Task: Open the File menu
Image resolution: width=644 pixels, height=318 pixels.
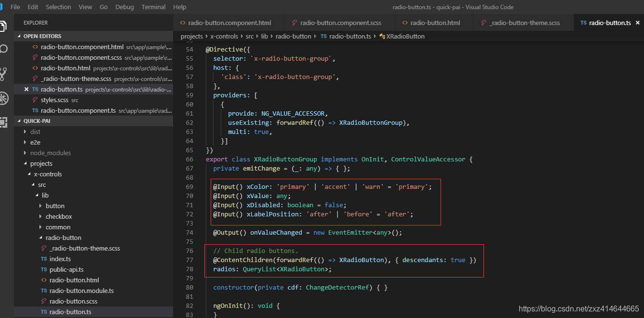Action: [15, 7]
